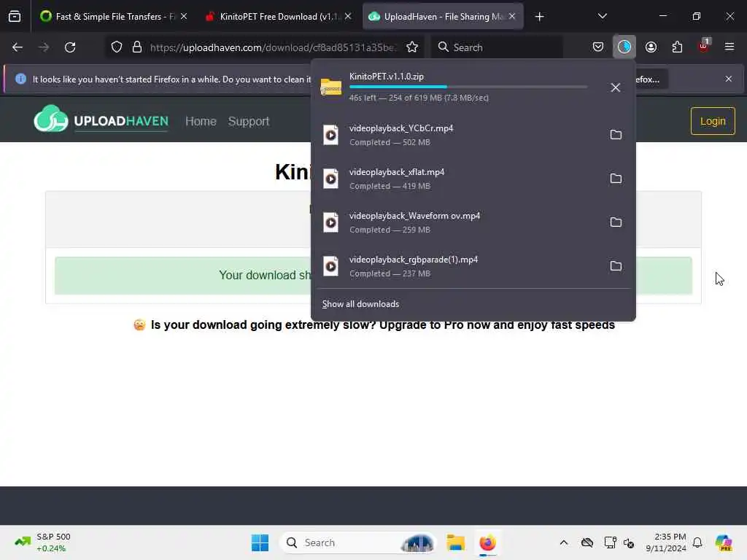
Task: Dismiss the Firefox refresh notification bar
Action: click(729, 79)
